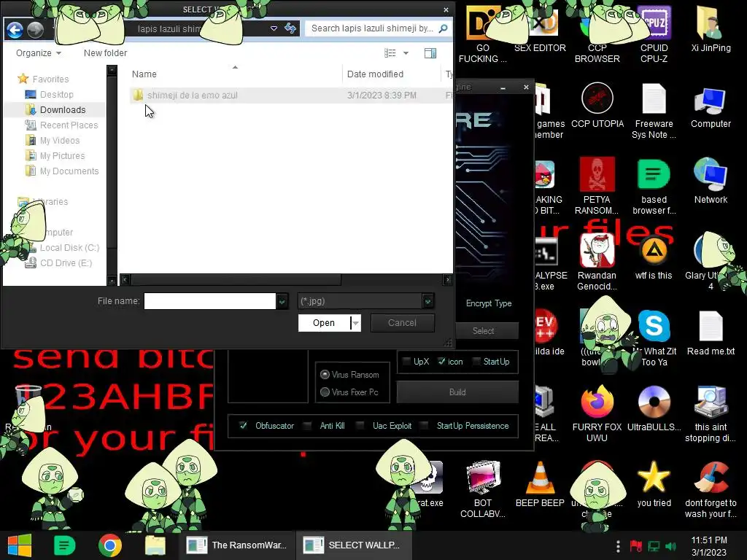
Task: Sort by the Date modified column header
Action: 392,74
